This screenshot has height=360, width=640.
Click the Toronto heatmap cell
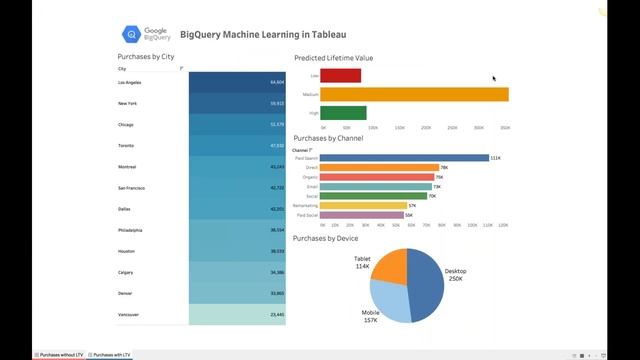click(237, 146)
